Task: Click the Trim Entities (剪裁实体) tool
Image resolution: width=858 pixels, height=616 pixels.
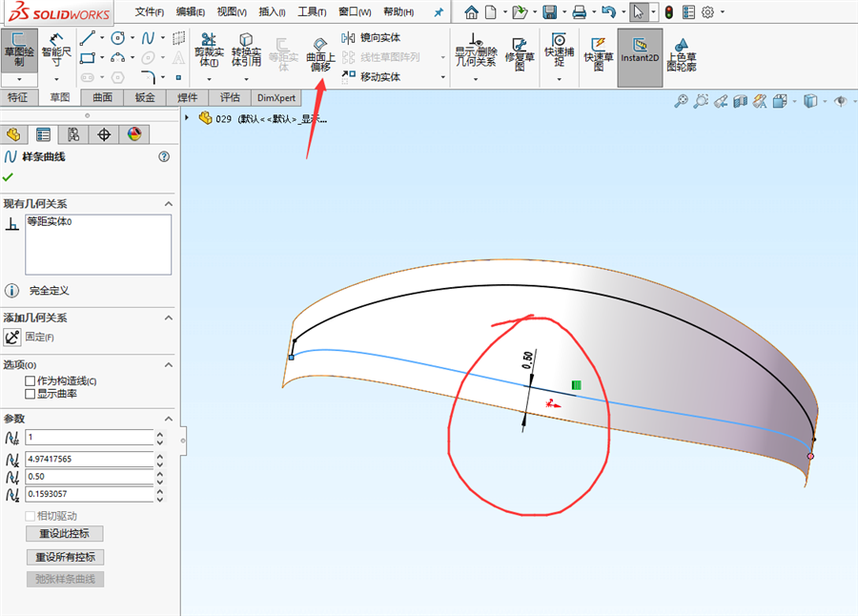Action: (209, 51)
